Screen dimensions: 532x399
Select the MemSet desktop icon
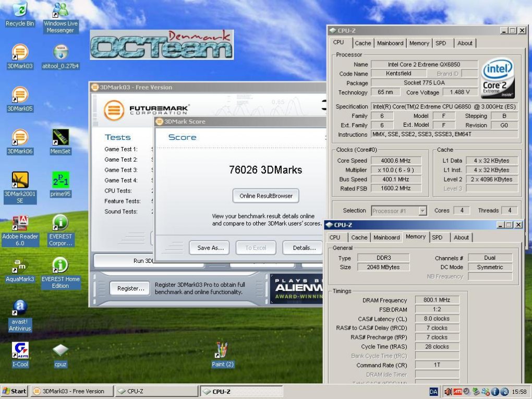coord(61,141)
